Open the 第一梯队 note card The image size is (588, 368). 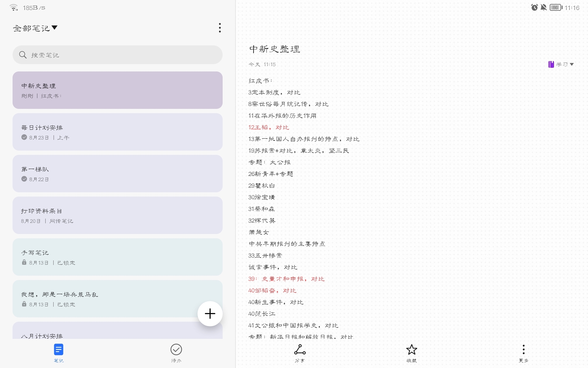click(x=118, y=174)
